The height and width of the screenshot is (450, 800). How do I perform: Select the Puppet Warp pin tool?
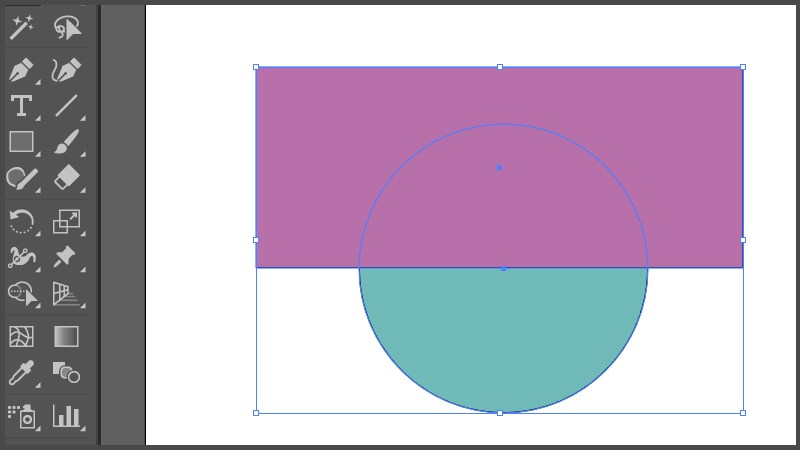pyautogui.click(x=65, y=257)
